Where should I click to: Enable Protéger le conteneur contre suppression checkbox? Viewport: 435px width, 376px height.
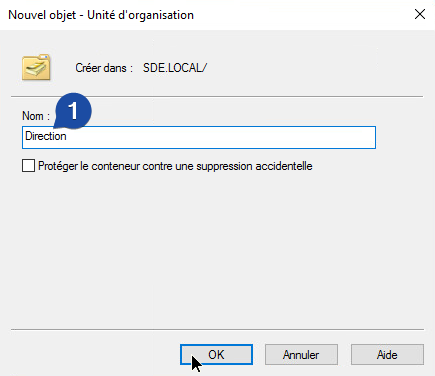point(28,166)
